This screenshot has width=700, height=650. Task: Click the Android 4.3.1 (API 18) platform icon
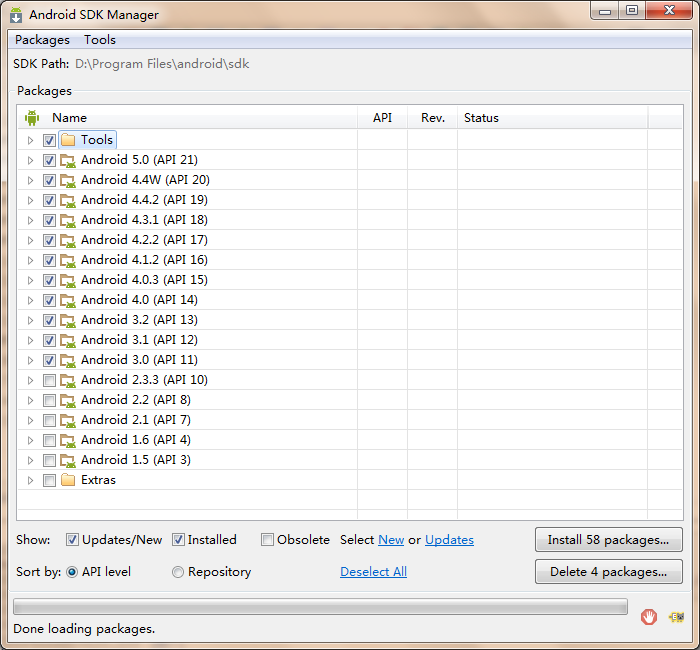[x=68, y=221]
